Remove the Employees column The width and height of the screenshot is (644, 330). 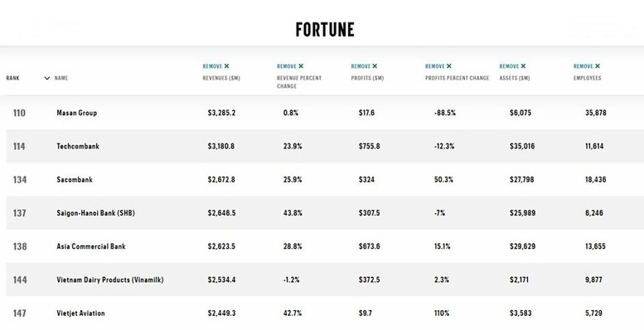click(587, 66)
